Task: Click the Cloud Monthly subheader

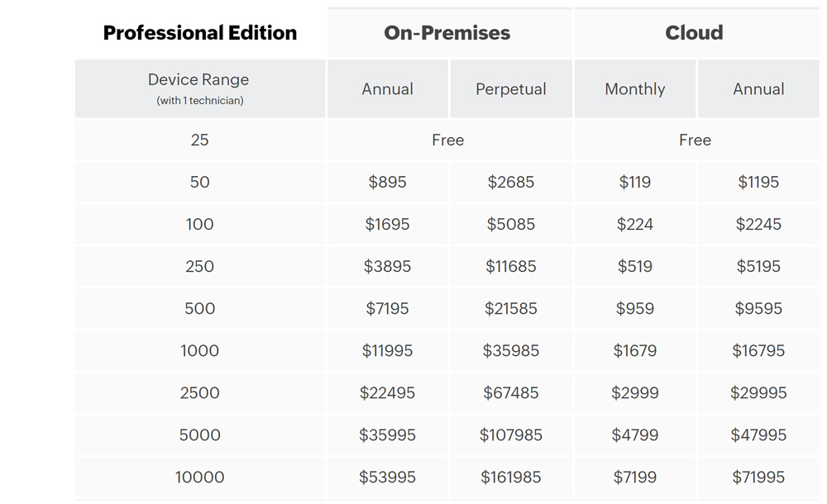Action: [x=635, y=89]
